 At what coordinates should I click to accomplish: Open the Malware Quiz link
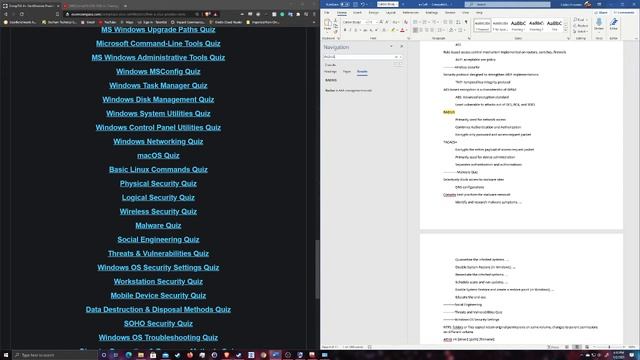coord(158,226)
